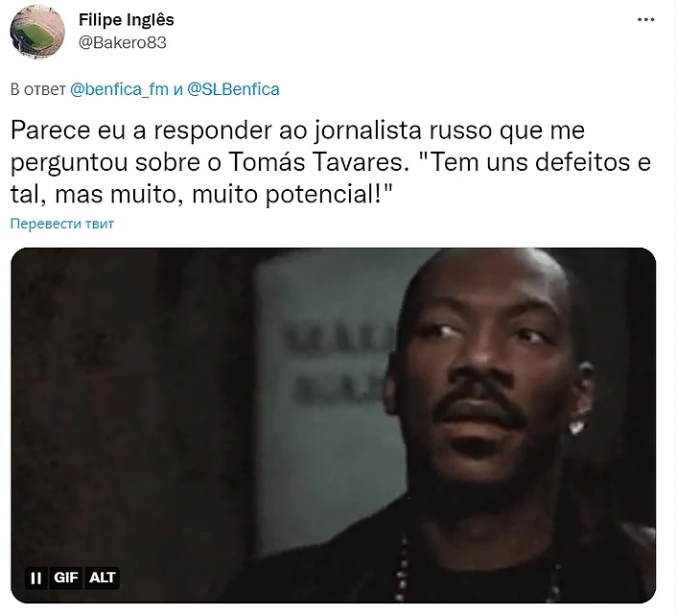Visit the @SLBenfica mention

[x=233, y=89]
